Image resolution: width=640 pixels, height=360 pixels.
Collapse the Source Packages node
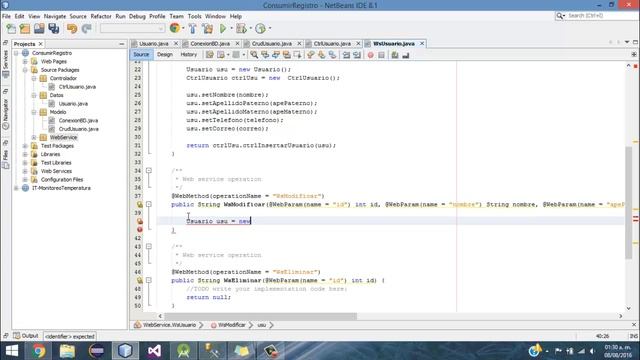click(25, 70)
